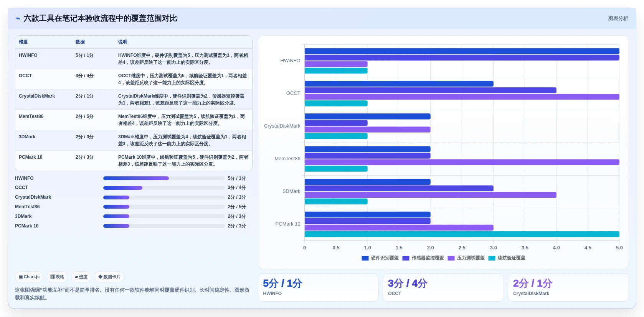This screenshot has width=644, height=317.
Task: Click the page title 六款工具在笔记本验收流程中的覆盖范围对比
Action: tap(100, 18)
